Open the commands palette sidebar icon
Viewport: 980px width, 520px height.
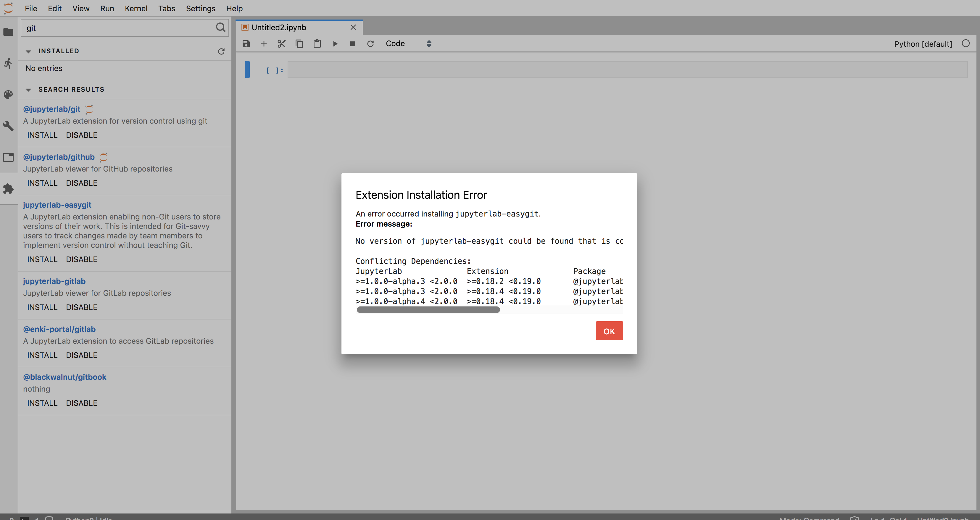8,94
